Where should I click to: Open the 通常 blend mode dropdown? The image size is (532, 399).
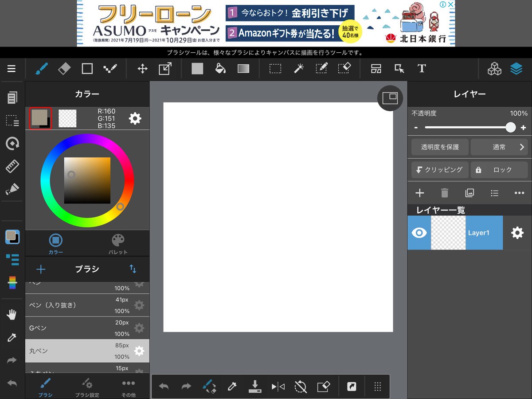[499, 147]
